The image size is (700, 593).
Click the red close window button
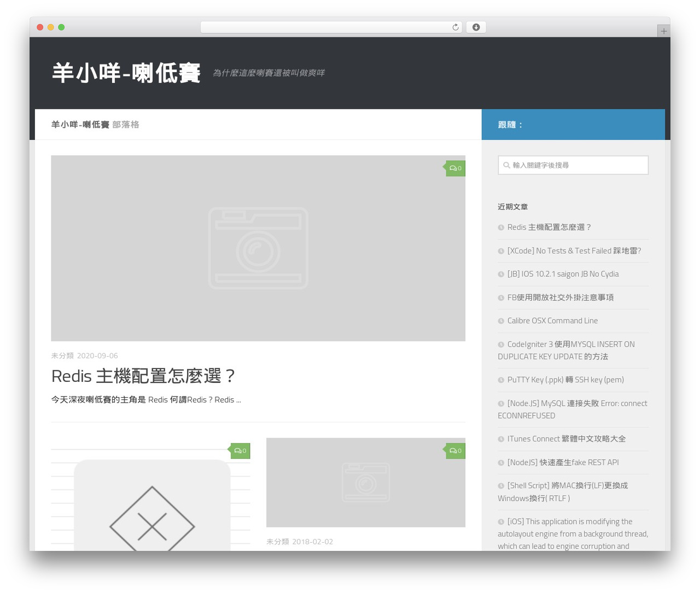[x=40, y=27]
